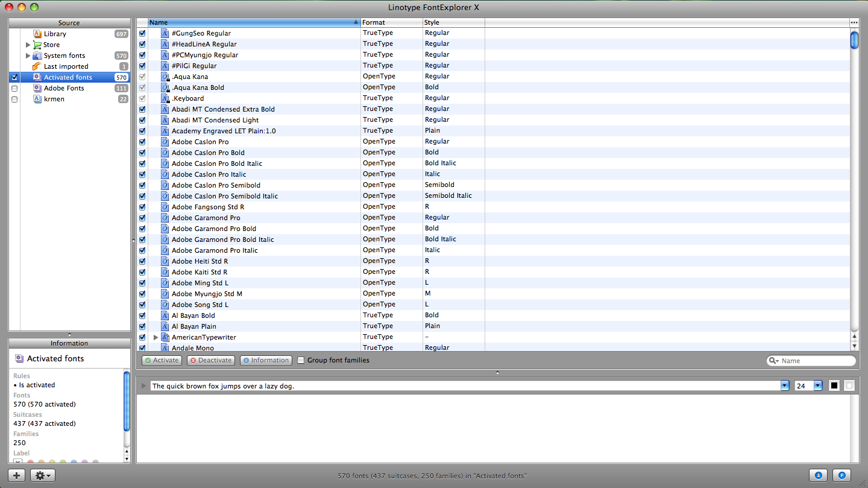This screenshot has height=488, width=868.
Task: Select the Adobe Kaiti Std R row
Action: point(493,272)
